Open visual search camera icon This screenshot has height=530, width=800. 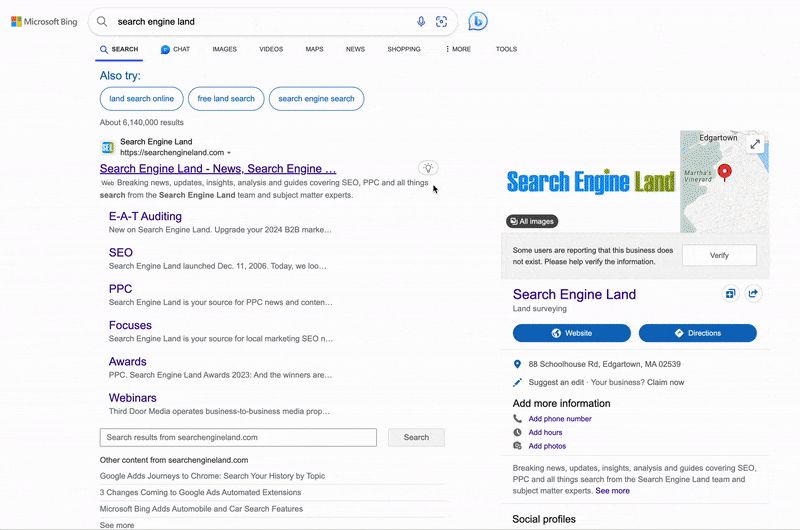(441, 21)
